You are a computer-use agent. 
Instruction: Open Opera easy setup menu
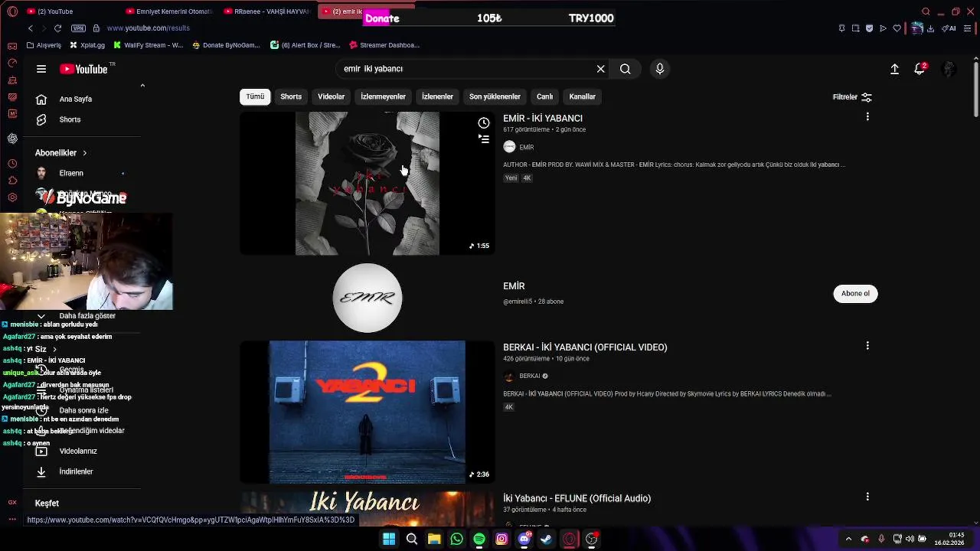(969, 28)
